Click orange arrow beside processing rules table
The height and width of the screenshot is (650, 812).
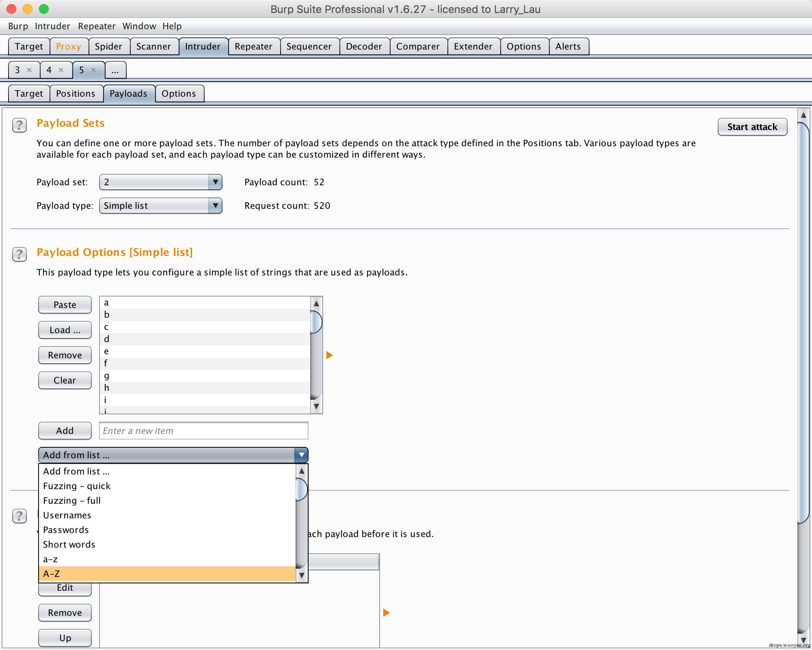point(386,613)
